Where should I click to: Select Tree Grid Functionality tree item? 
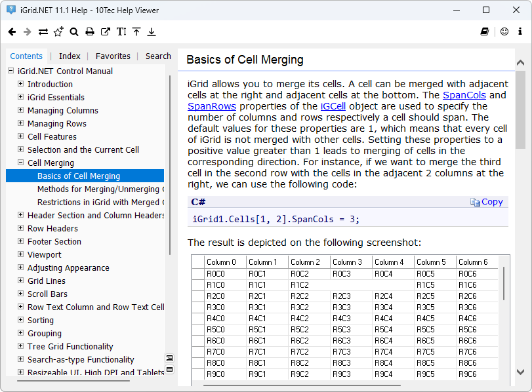click(x=70, y=347)
